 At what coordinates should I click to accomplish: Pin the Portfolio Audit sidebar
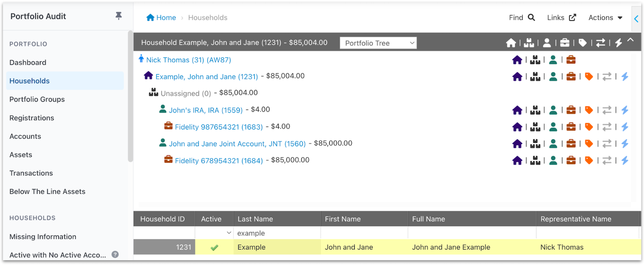(x=118, y=16)
